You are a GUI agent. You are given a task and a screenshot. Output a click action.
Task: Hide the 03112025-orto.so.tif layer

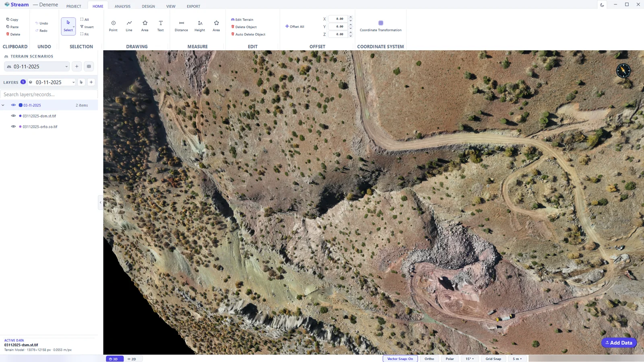[x=13, y=126]
